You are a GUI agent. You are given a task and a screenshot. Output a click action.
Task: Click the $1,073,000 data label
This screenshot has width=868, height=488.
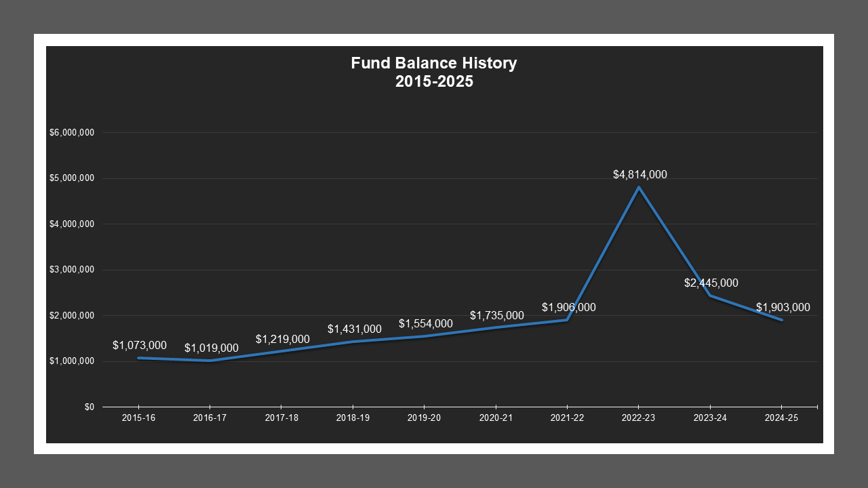(x=139, y=346)
